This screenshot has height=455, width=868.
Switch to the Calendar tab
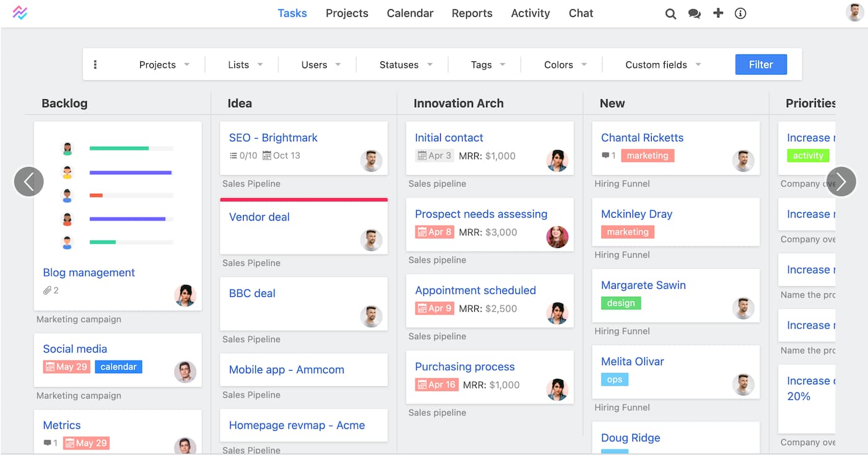click(x=410, y=13)
